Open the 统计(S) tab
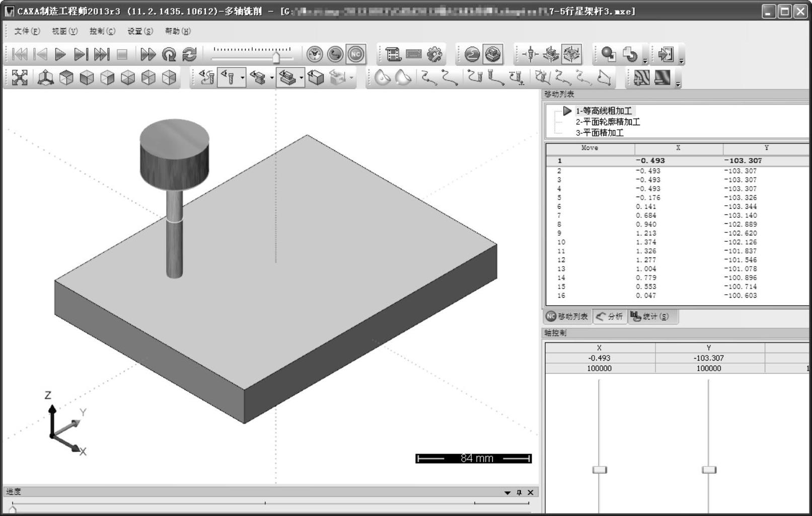The width and height of the screenshot is (812, 516). coord(650,316)
